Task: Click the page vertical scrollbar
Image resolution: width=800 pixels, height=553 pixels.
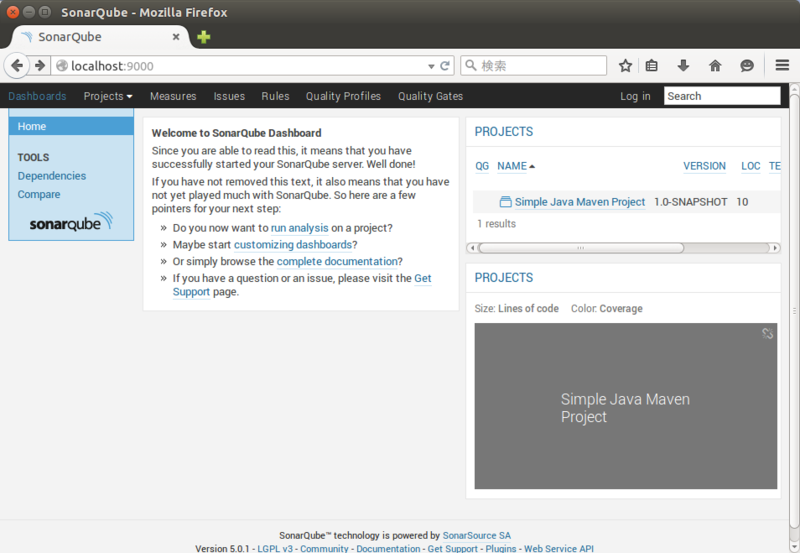Action: tap(794, 311)
